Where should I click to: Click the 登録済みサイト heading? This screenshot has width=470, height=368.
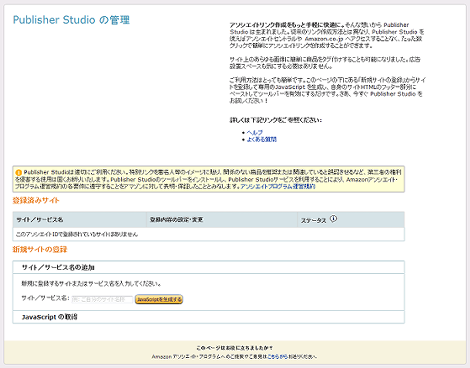click(36, 200)
